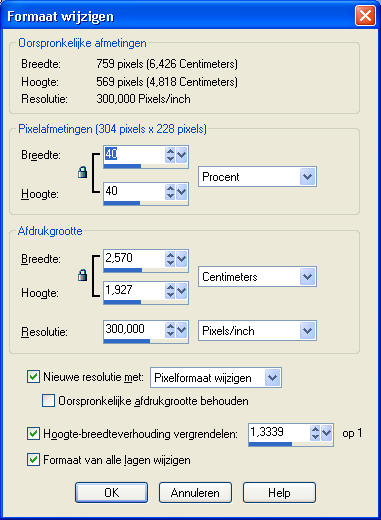
Task: Open the Centimeters units dropdown
Action: [307, 277]
